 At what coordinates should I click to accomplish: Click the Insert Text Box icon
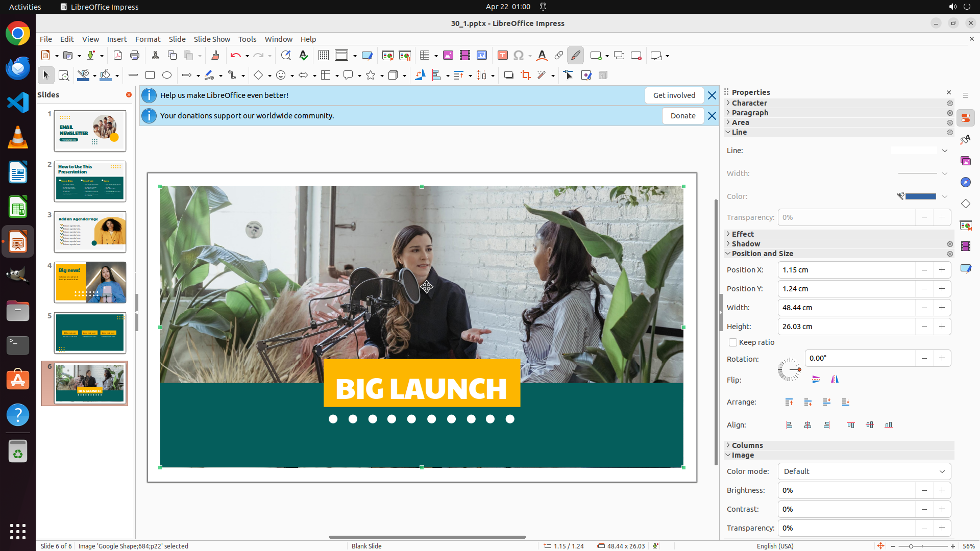click(x=502, y=56)
